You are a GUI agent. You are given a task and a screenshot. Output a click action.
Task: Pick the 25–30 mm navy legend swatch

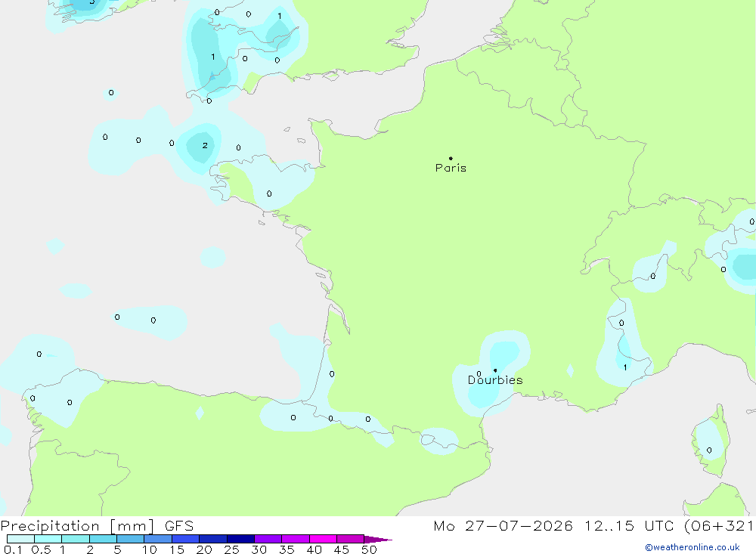(x=240, y=539)
